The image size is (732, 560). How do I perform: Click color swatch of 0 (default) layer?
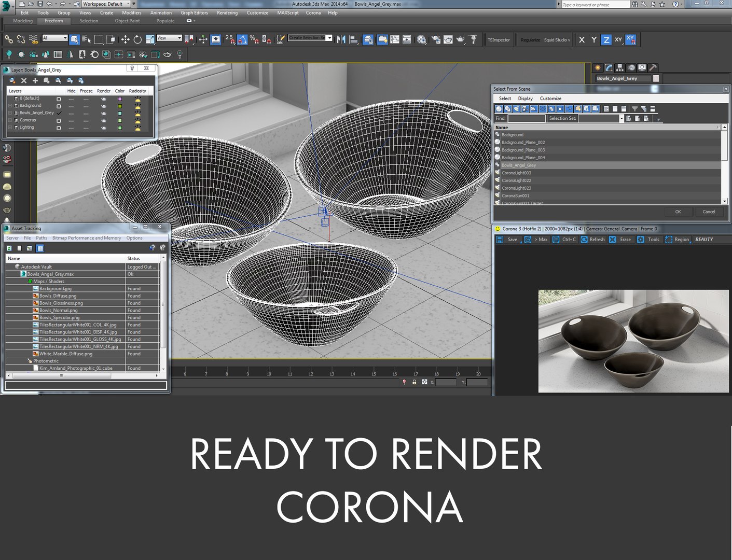(120, 99)
